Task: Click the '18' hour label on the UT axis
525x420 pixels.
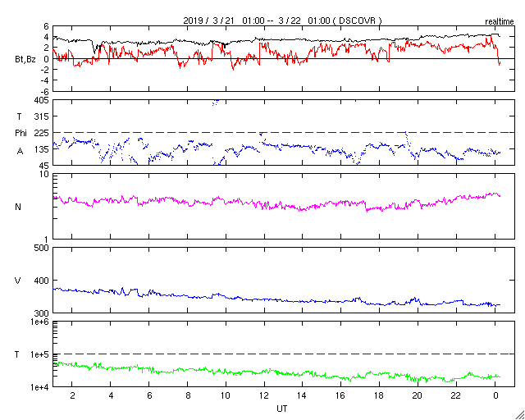Action: (379, 396)
